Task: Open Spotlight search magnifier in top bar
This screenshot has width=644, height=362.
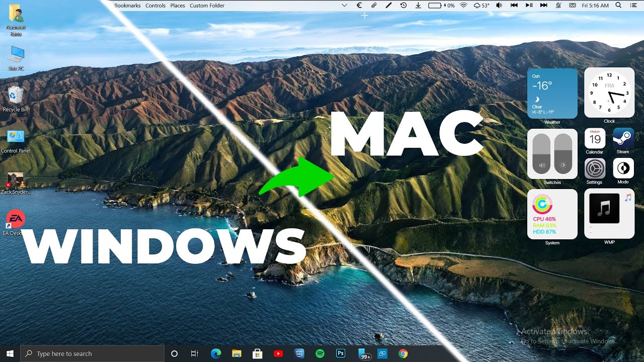Action: 618,6
